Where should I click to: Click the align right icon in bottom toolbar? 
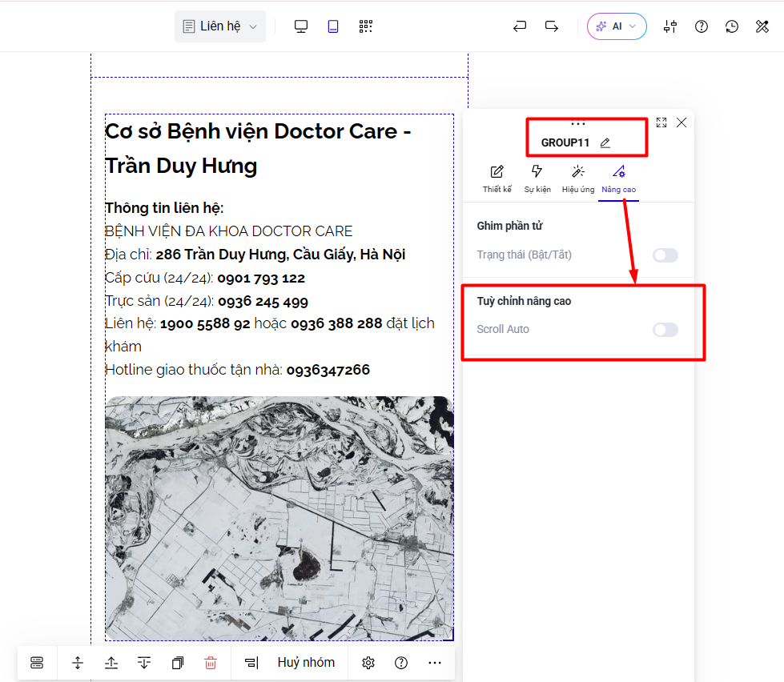pos(251,663)
